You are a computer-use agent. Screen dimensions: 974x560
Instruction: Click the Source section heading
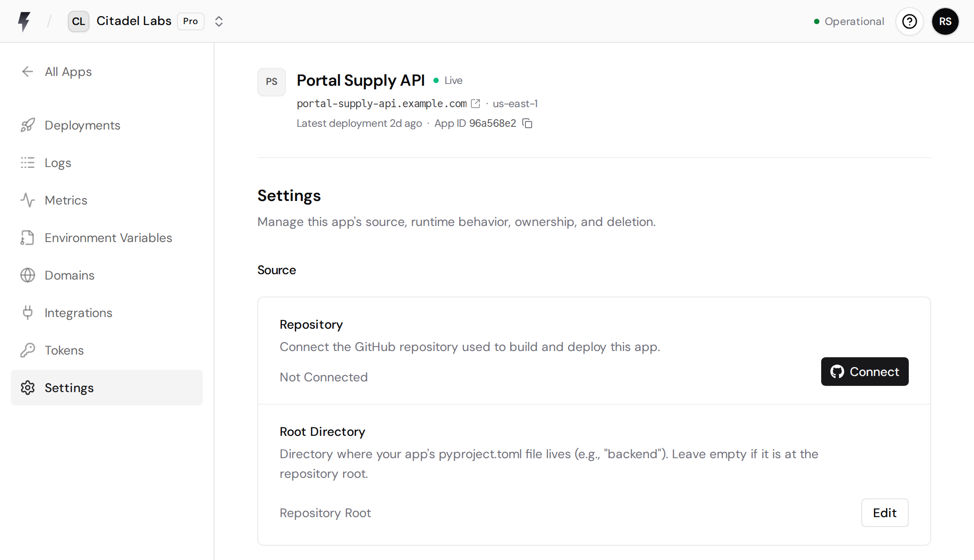(277, 270)
